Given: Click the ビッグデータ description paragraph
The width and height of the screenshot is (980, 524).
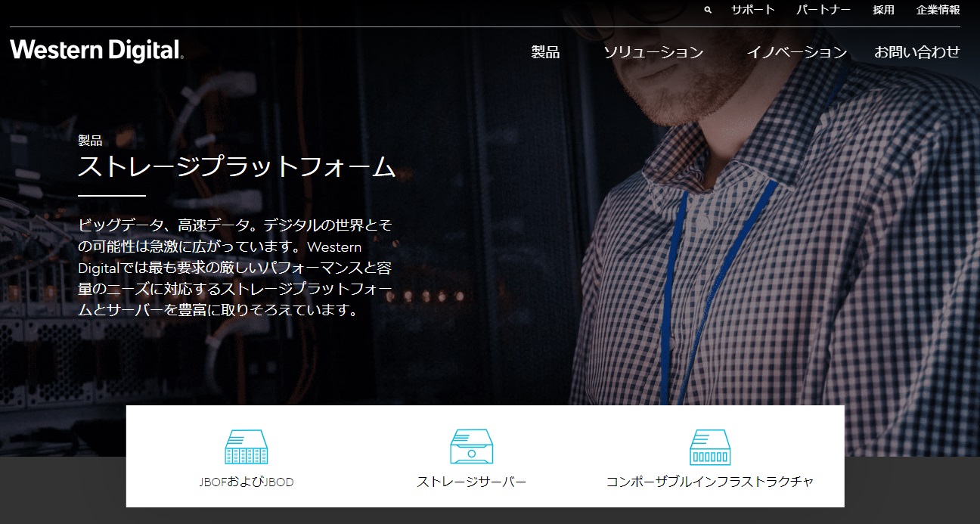Looking at the screenshot, I should 236,268.
